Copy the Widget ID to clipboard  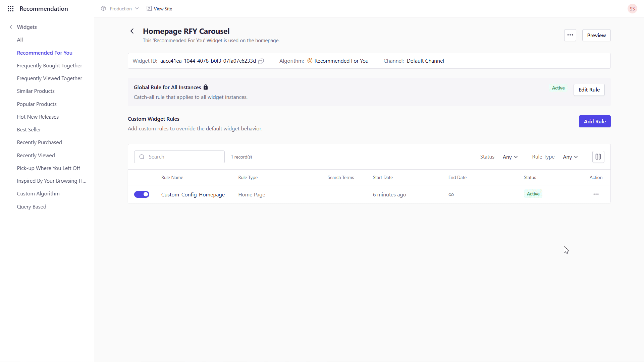261,61
